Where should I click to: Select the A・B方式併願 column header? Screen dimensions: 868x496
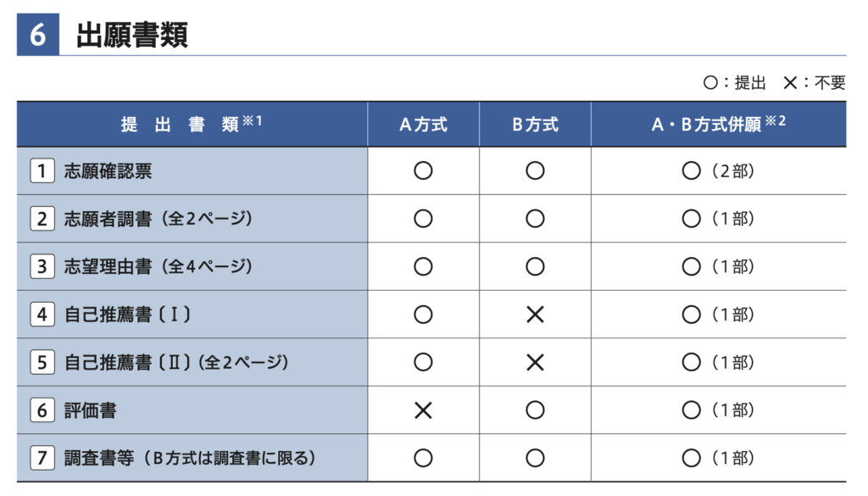[718, 125]
